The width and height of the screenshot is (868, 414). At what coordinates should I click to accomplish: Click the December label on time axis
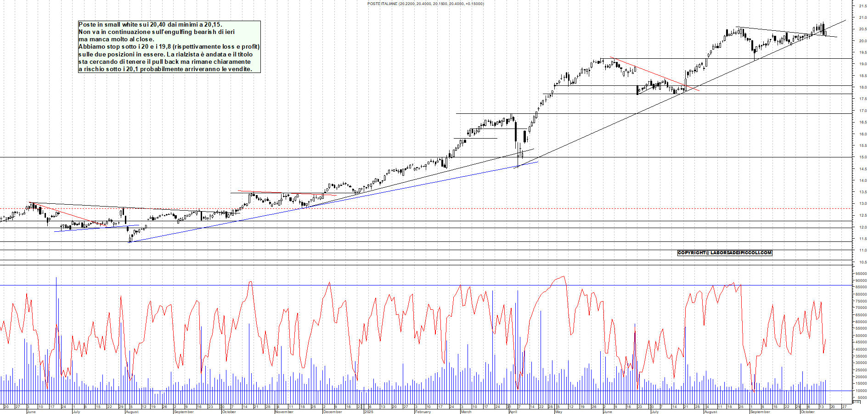pyautogui.click(x=332, y=412)
